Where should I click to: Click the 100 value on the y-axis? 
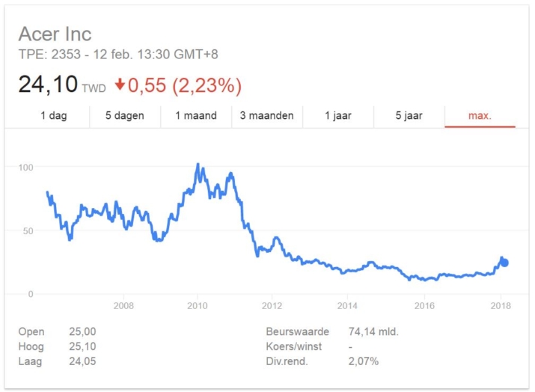[26, 168]
